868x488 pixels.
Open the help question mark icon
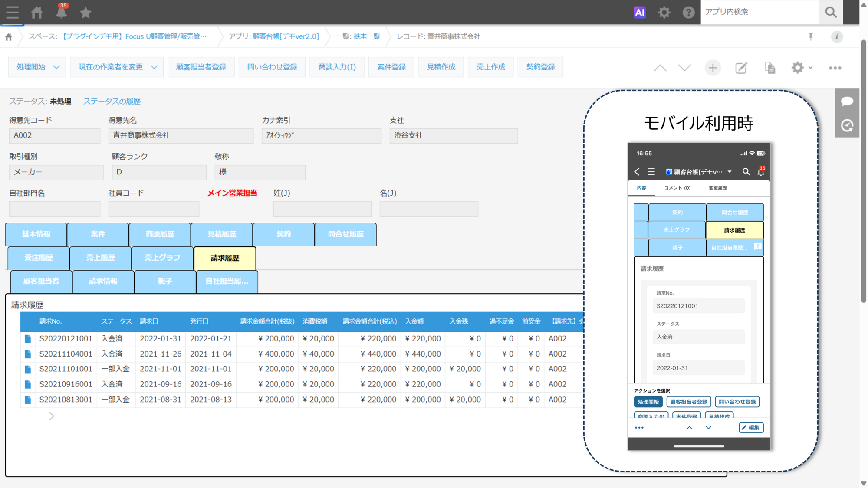[x=688, y=12]
